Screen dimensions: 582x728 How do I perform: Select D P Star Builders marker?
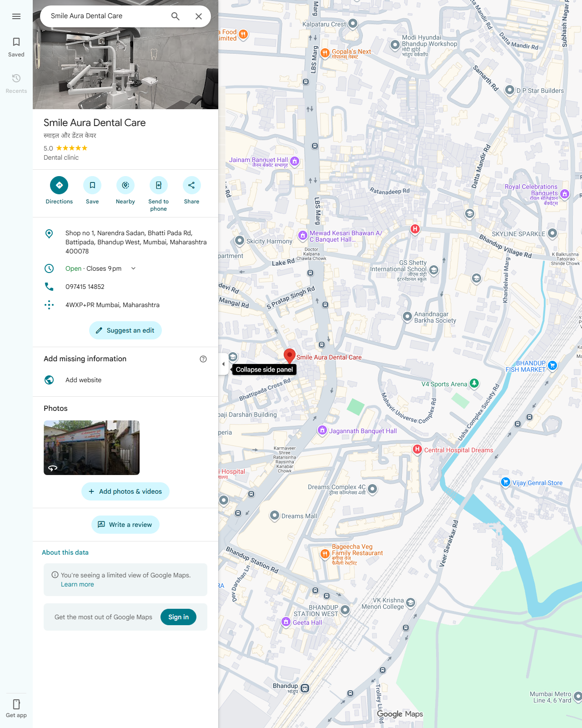click(x=510, y=90)
